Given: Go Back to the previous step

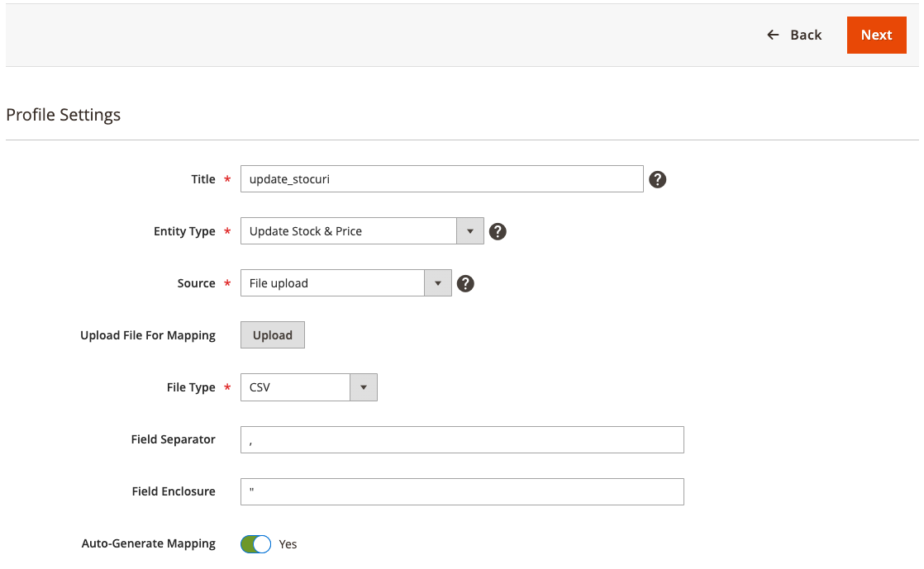Looking at the screenshot, I should coord(794,35).
